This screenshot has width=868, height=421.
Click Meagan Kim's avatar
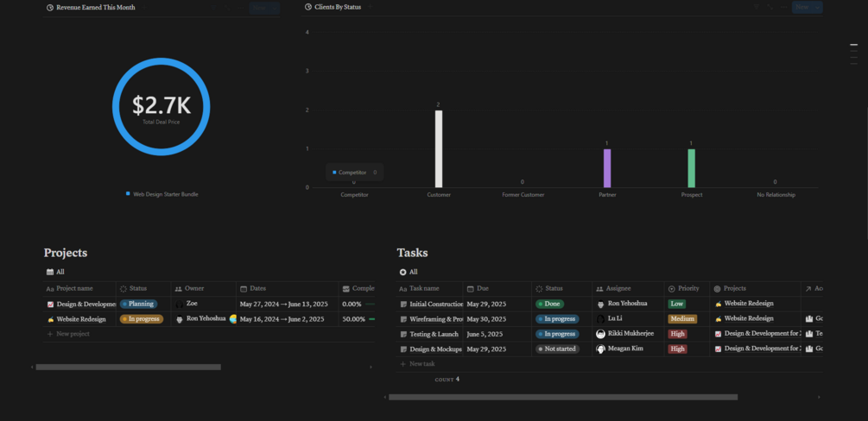600,349
